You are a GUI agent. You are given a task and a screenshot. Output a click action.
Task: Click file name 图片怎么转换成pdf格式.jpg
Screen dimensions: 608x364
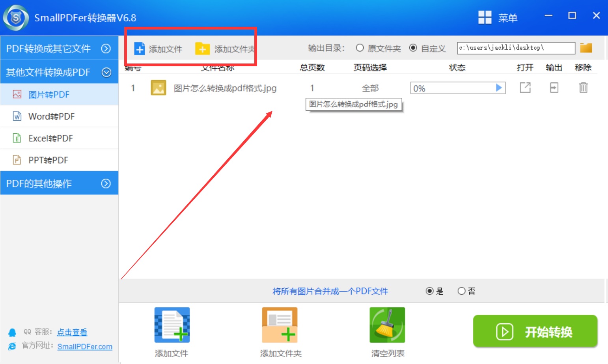225,88
